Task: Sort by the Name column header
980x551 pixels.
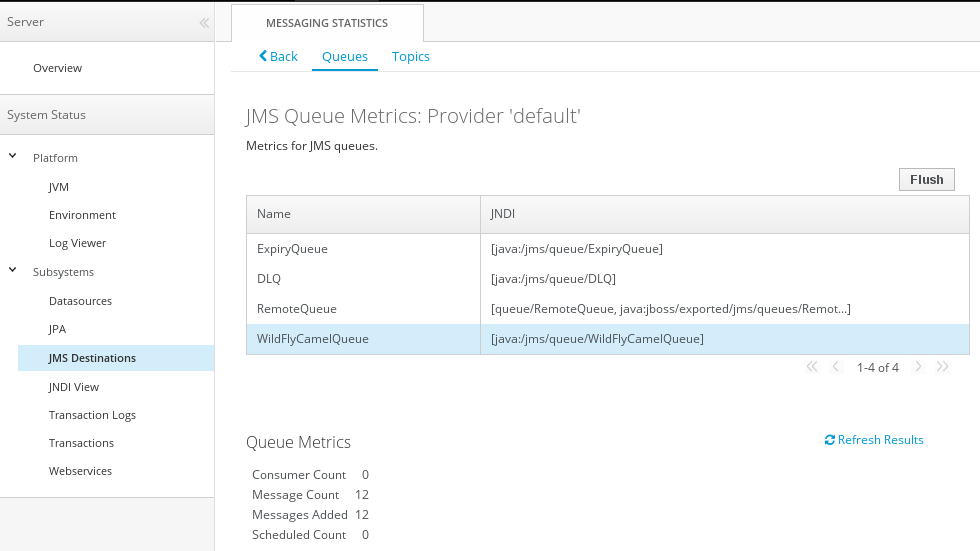Action: (274, 214)
